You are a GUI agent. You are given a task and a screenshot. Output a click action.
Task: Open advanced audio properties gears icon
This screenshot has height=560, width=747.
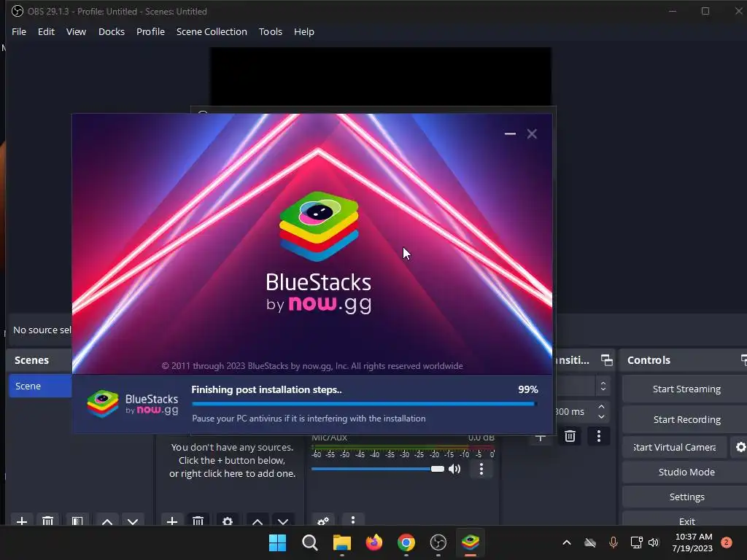click(x=323, y=521)
